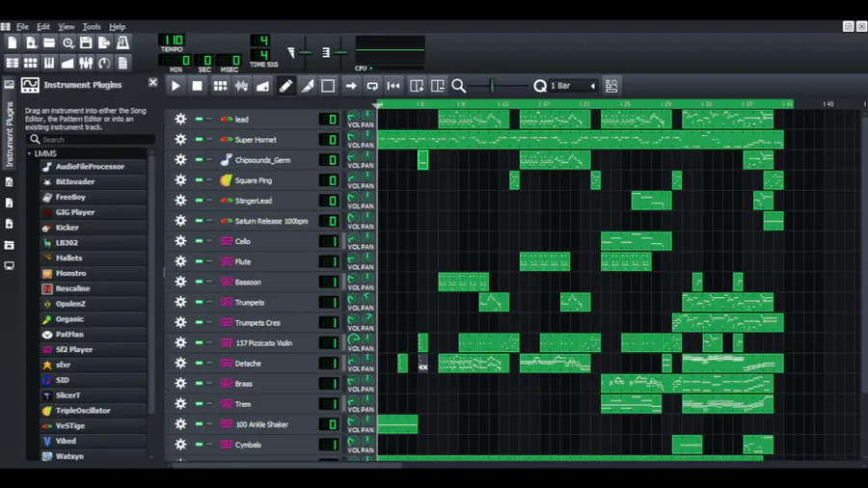Open settings gear for Cello track
The width and height of the screenshot is (868, 488).
pyautogui.click(x=180, y=241)
